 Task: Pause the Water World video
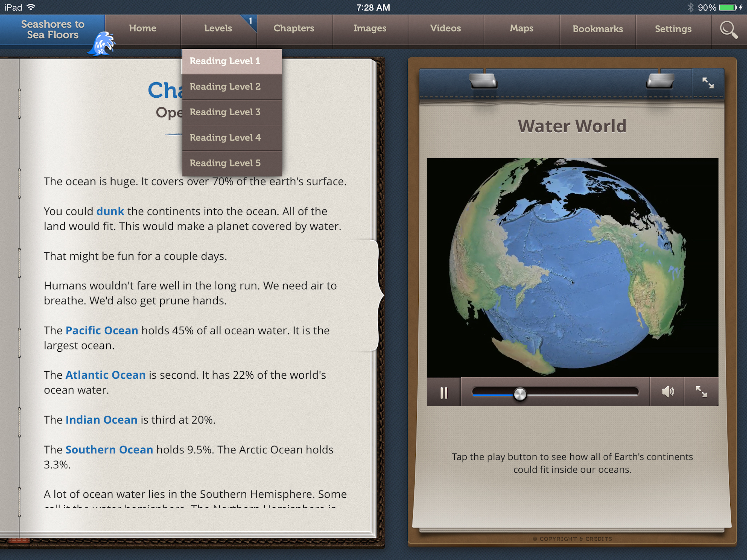[443, 392]
